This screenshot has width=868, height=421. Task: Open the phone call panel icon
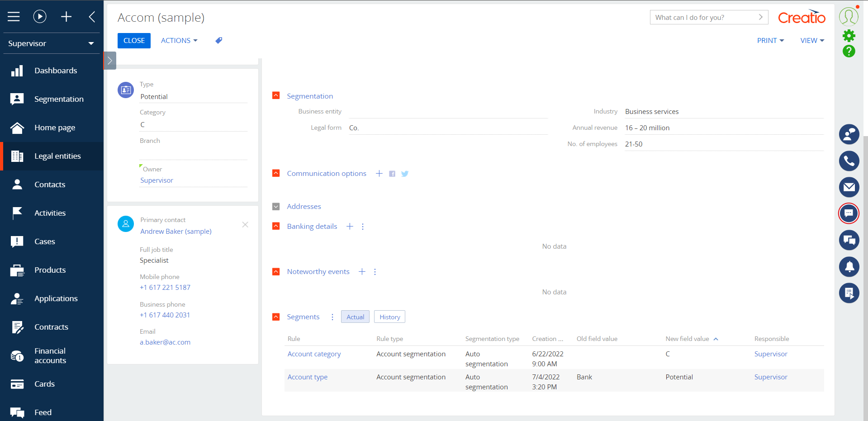click(849, 161)
